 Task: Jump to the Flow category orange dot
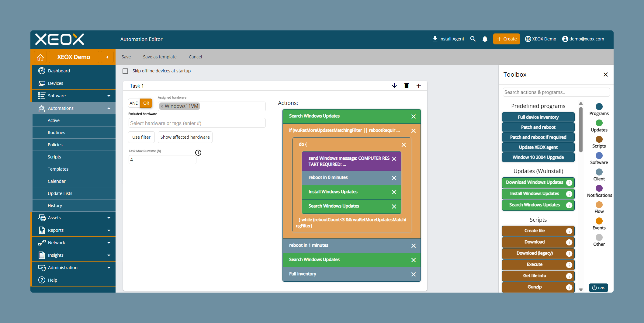(x=599, y=205)
